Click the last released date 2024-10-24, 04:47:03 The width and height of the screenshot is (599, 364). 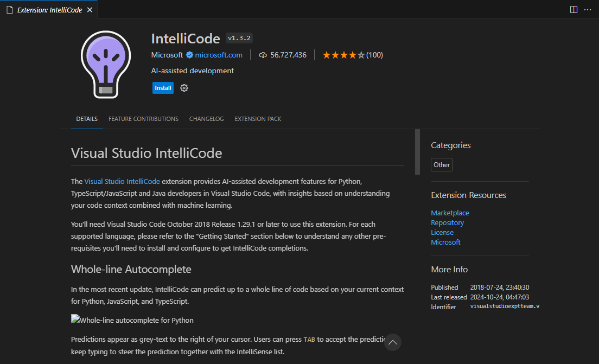pyautogui.click(x=500, y=297)
